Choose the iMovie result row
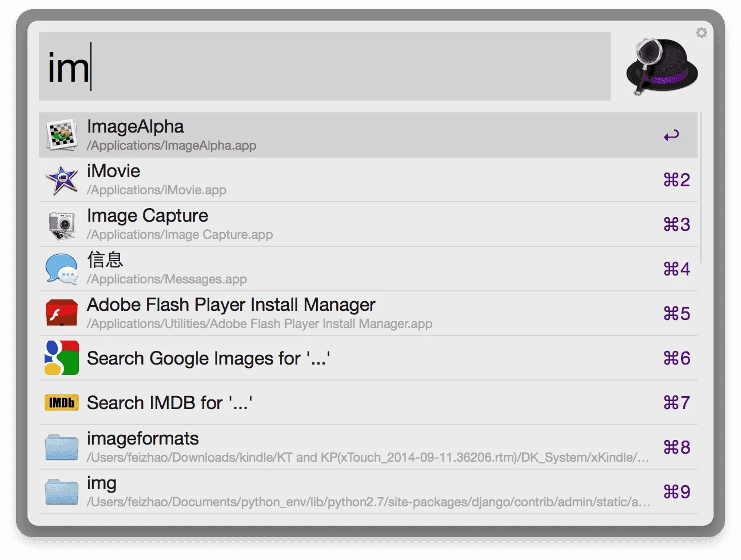Image resolution: width=741 pixels, height=560 pixels. pos(366,179)
